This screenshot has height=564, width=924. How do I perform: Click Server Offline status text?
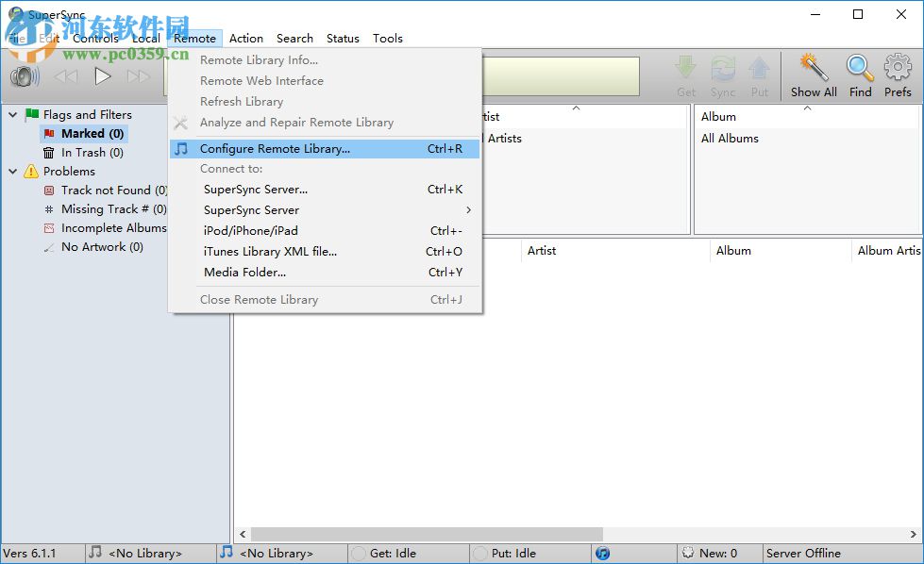coord(803,554)
